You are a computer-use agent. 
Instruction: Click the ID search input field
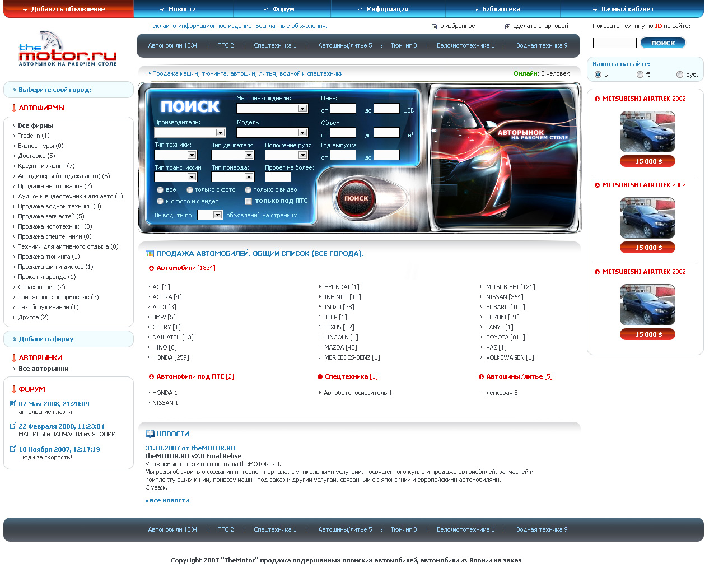pos(614,42)
